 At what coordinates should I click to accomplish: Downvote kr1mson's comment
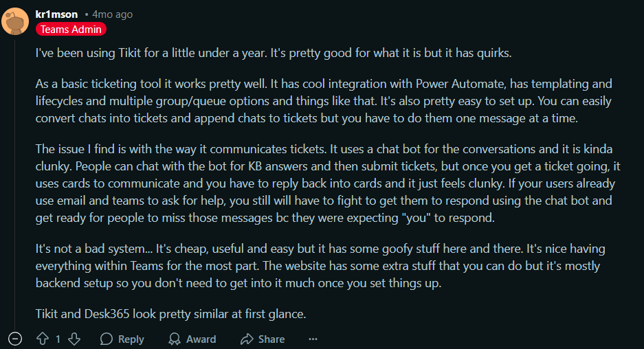[x=75, y=339]
